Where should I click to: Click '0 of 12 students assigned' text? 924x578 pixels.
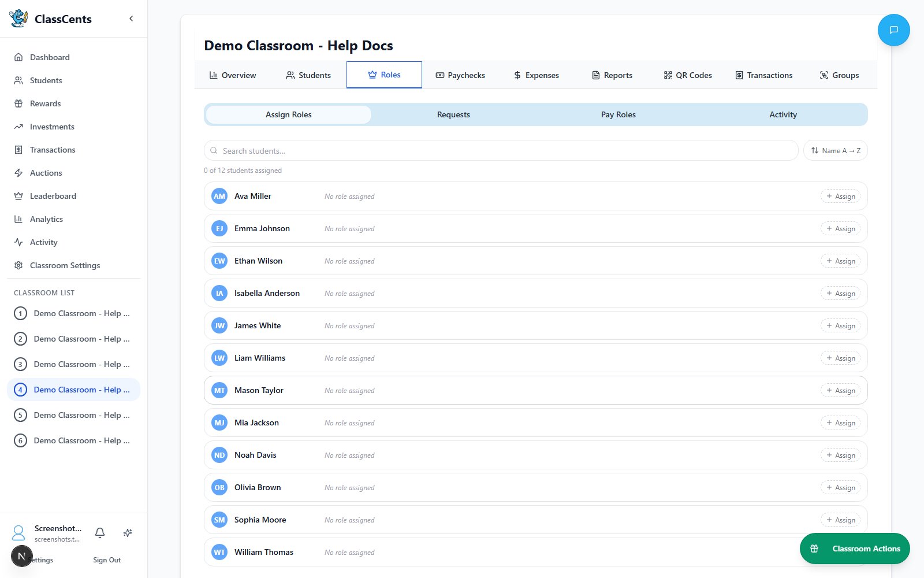point(243,171)
